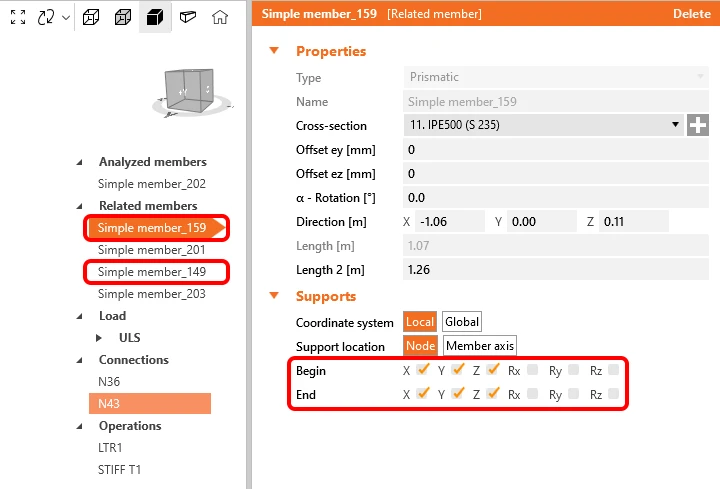Click the Offset ez field
The image size is (720, 489).
click(556, 174)
